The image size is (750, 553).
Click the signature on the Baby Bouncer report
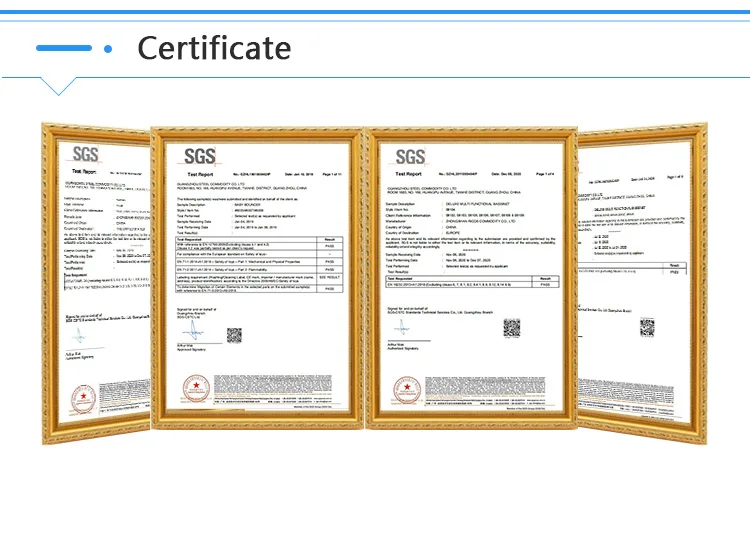click(x=193, y=331)
